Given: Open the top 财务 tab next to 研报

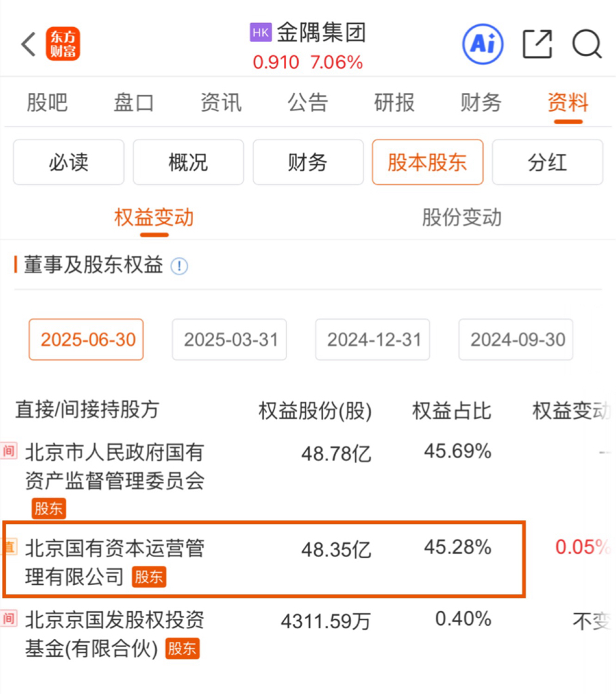Looking at the screenshot, I should click(x=481, y=103).
